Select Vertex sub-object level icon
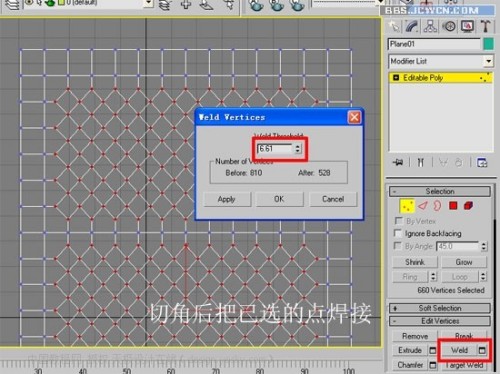 pos(407,206)
